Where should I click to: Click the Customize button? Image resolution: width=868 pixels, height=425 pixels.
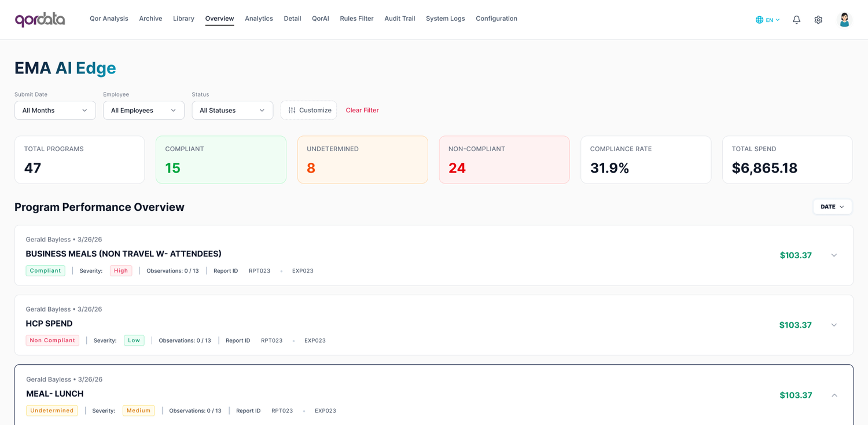point(308,110)
